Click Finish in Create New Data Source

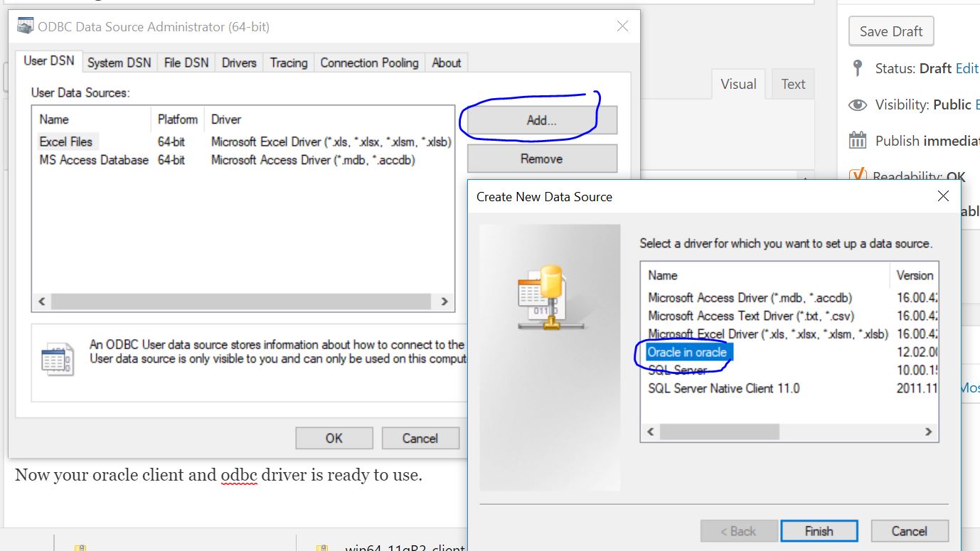pyautogui.click(x=819, y=531)
